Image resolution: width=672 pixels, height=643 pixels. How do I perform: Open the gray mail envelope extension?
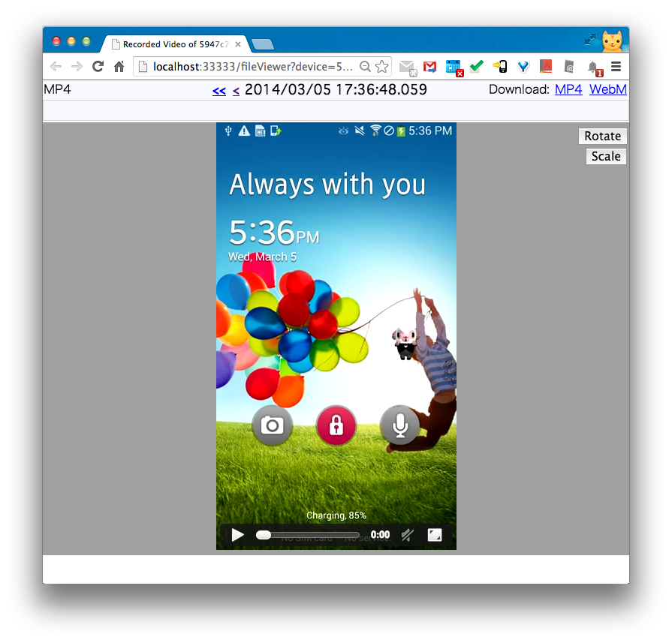point(407,68)
